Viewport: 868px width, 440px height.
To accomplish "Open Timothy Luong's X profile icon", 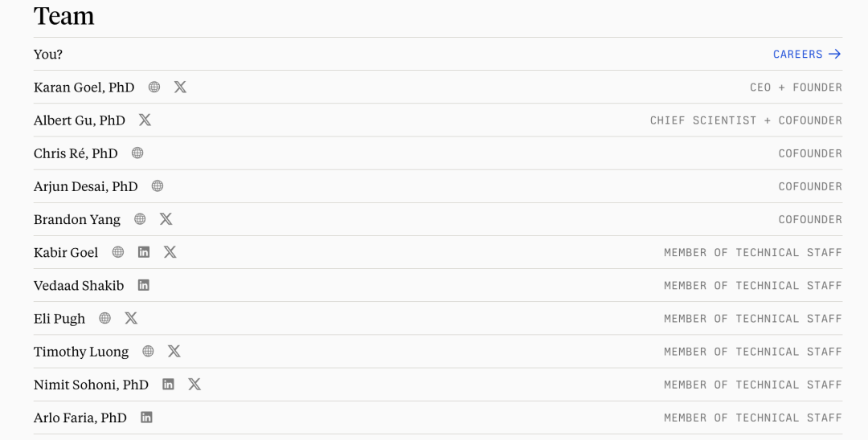I will point(174,351).
